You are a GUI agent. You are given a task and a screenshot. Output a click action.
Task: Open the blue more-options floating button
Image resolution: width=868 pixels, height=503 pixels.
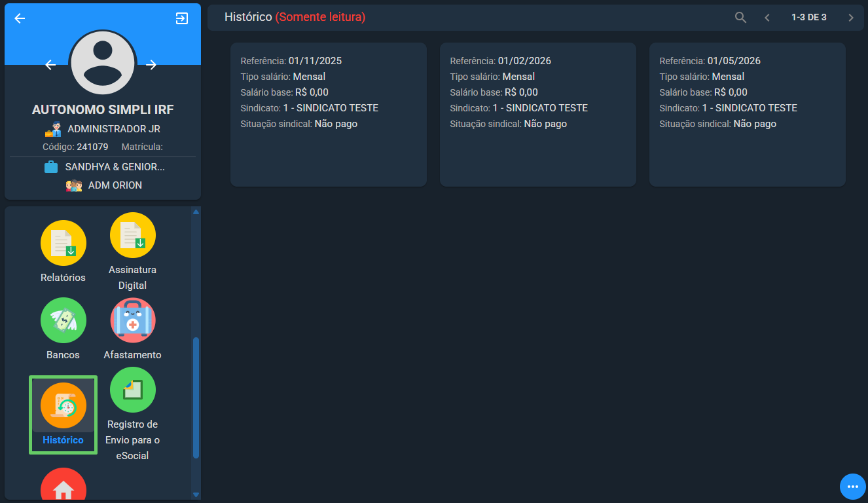(853, 487)
